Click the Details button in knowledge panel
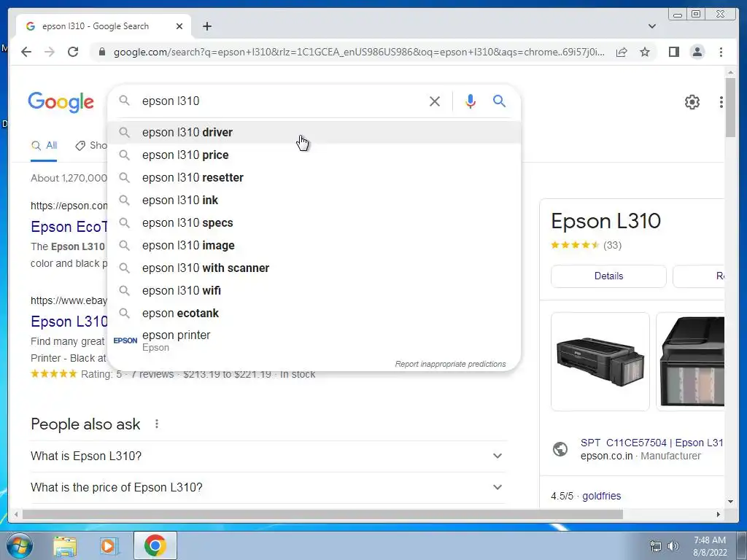The image size is (747, 560). 608,276
